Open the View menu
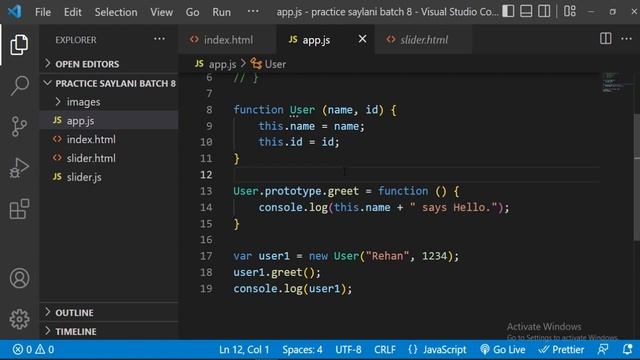Viewport: 640px width, 360px height. (x=161, y=12)
